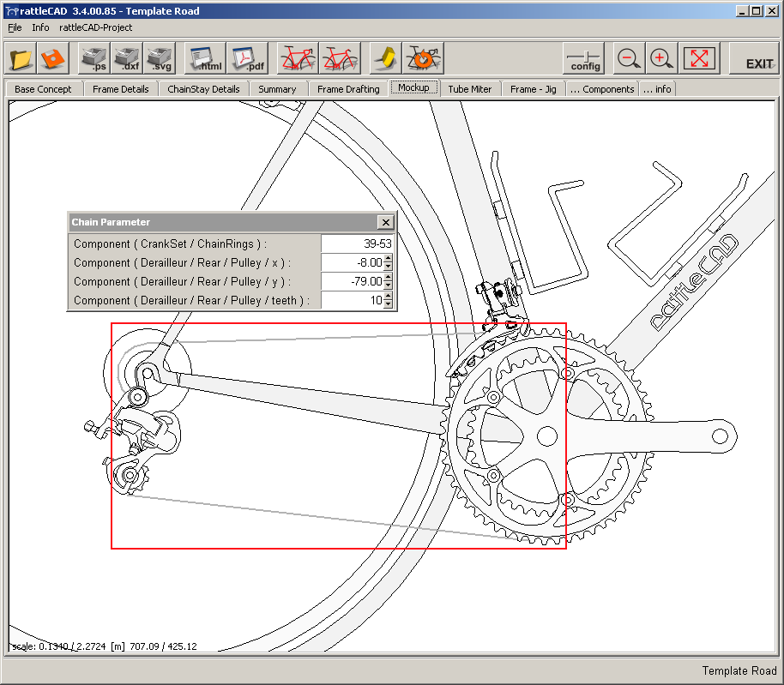Decrease Pulley / x with down arrow
The image size is (784, 685).
tap(388, 267)
